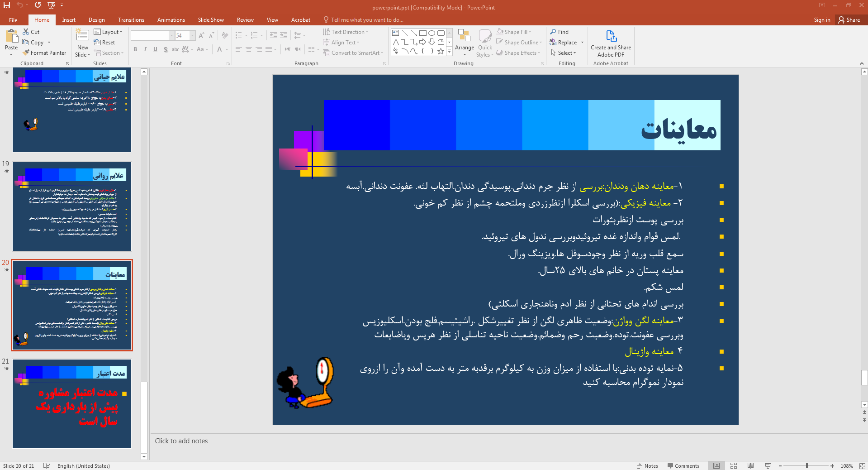868x470 pixels.
Task: Open the font size dropdown
Action: pyautogui.click(x=192, y=35)
